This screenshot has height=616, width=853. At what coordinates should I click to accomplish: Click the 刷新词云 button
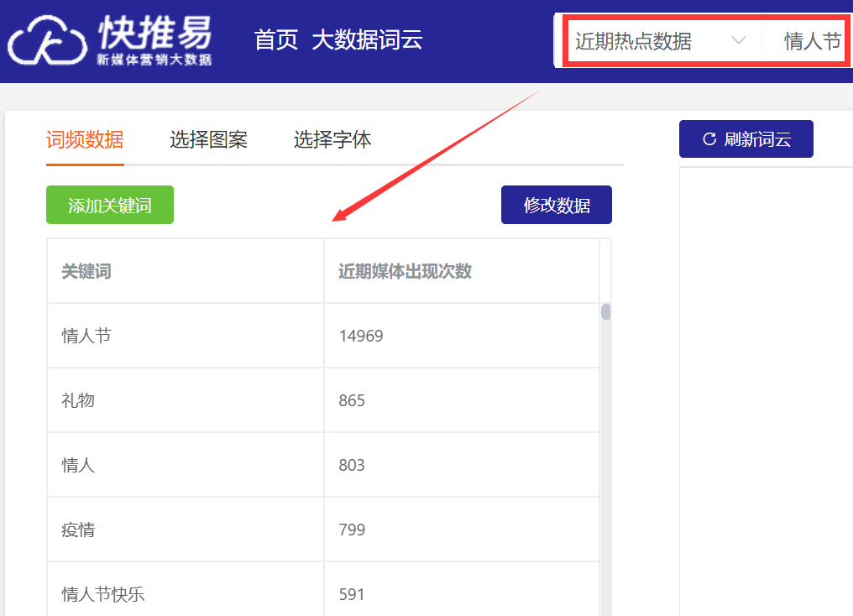[x=746, y=139]
